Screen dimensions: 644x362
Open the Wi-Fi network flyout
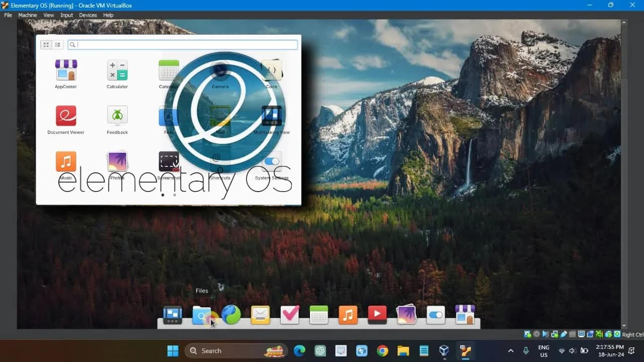click(562, 350)
